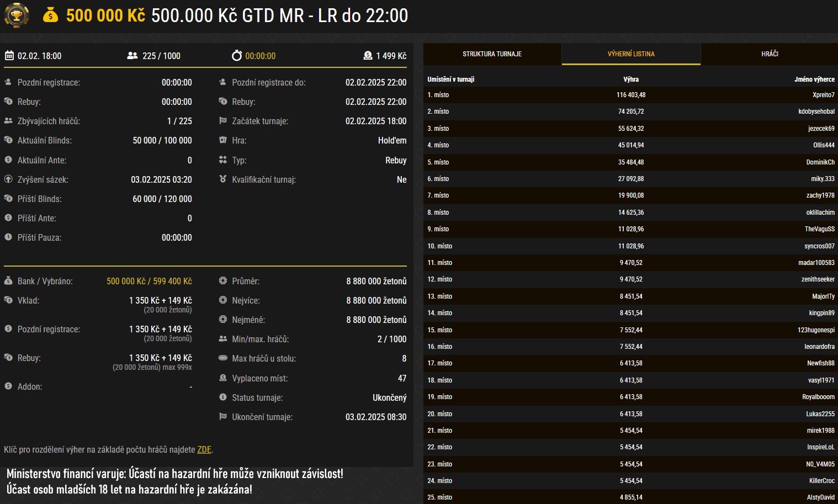Click player name 123hugonespi
Image resolution: width=838 pixels, height=504 pixels.
(x=816, y=330)
